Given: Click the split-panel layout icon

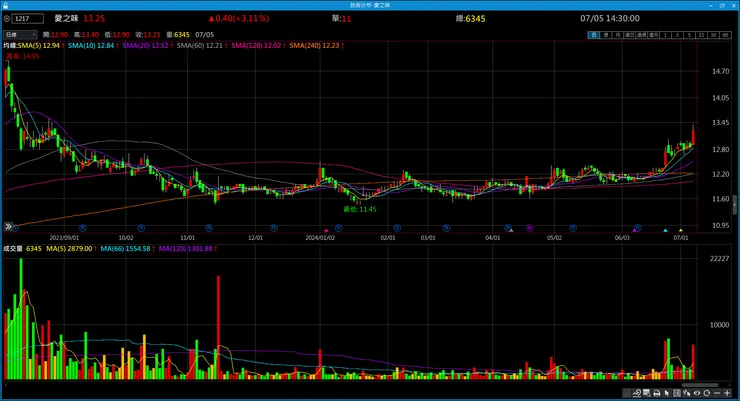Looking at the screenshot, I should pyautogui.click(x=677, y=393).
